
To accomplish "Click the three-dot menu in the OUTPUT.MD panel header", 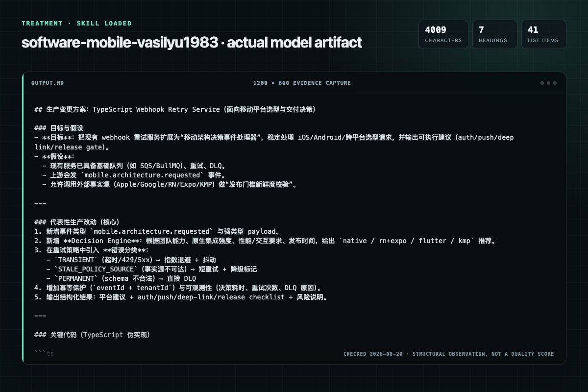I will (x=548, y=83).
